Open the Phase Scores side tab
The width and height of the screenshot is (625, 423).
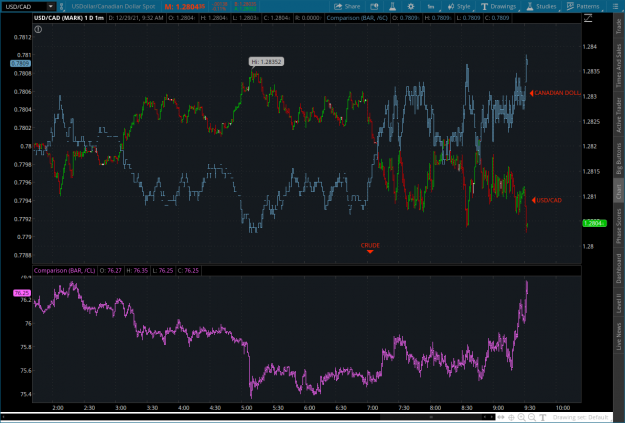pos(619,226)
